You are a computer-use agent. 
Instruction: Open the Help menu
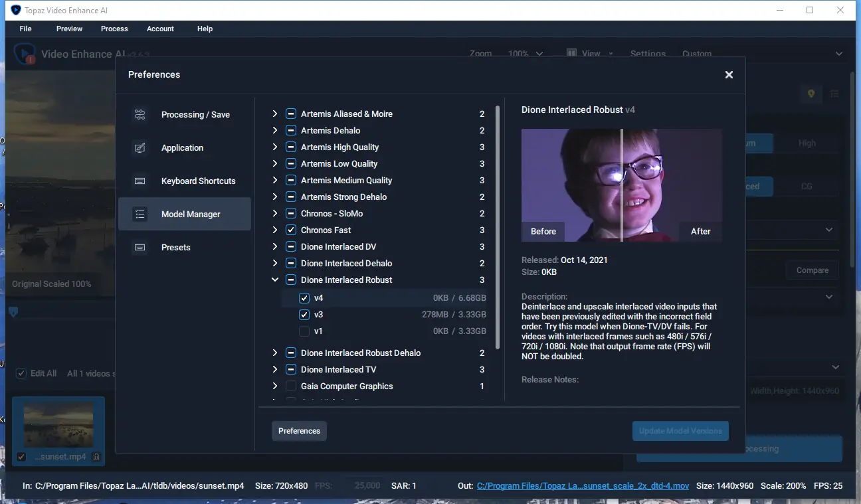click(205, 29)
